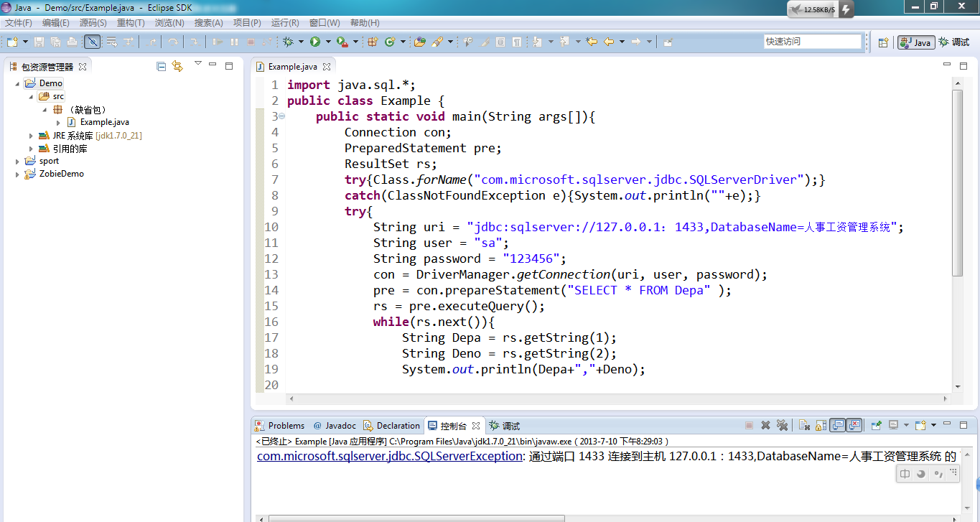This screenshot has height=522, width=980.
Task: Click the Run Last Tool icon
Action: [x=342, y=42]
